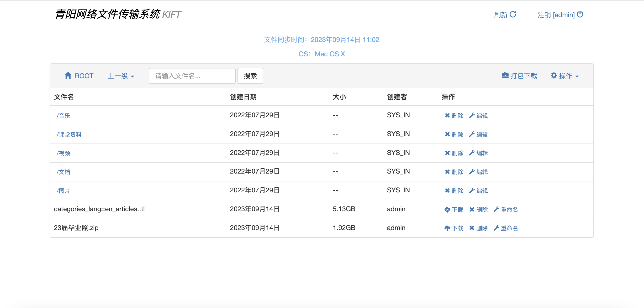Delete the /图片 folder
The height and width of the screenshot is (308, 644).
[454, 191]
